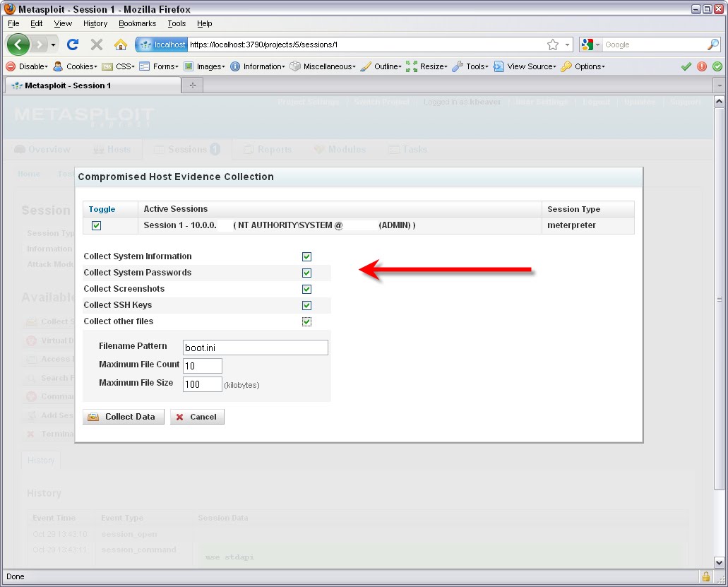728x587 pixels.
Task: Uncheck Collect SSH Keys
Action: [306, 306]
